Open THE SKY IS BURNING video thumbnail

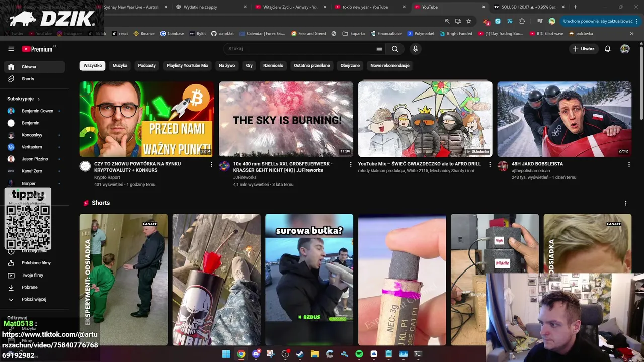[x=286, y=119]
